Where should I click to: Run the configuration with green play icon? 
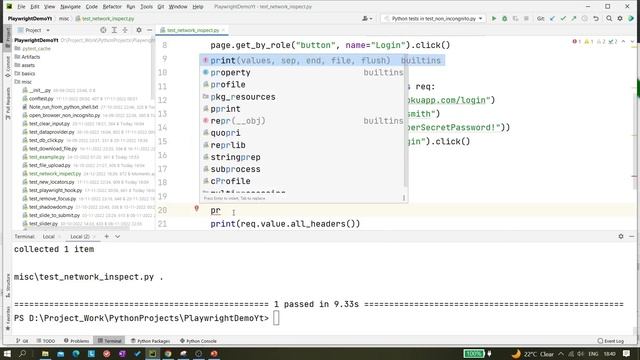(493, 18)
